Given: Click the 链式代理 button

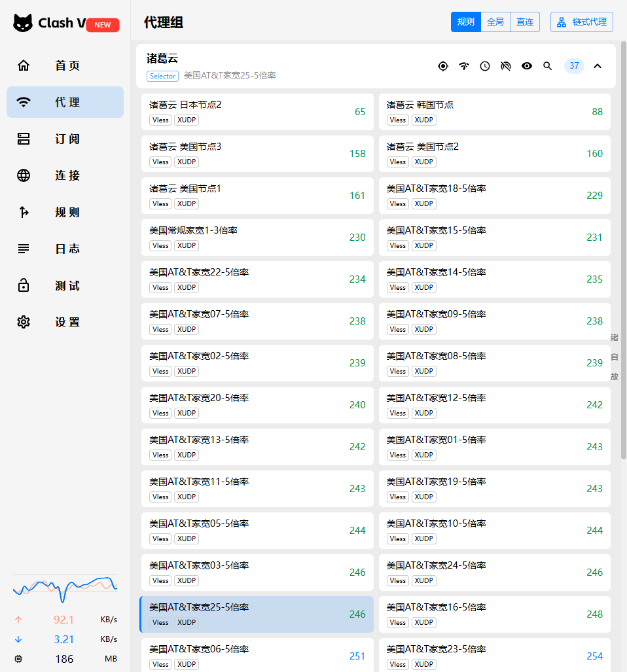Looking at the screenshot, I should [582, 22].
